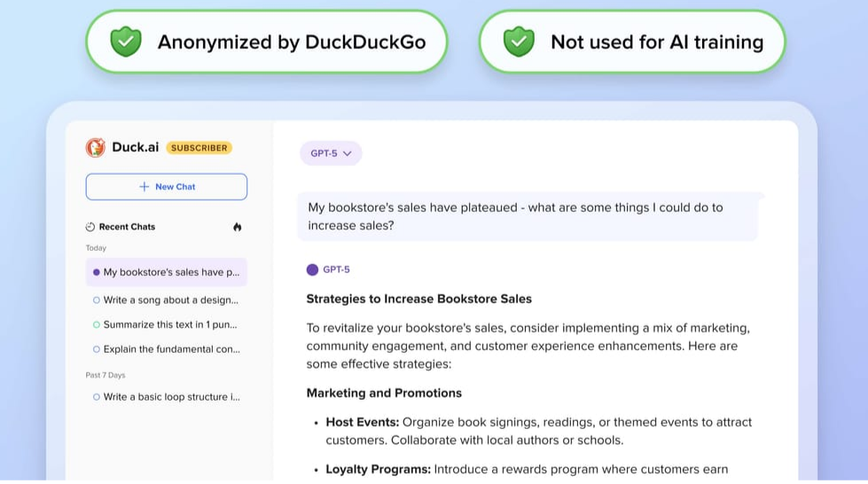Open the "My bookstore's sales have p..." chat
The width and height of the screenshot is (868, 484).
pos(166,272)
